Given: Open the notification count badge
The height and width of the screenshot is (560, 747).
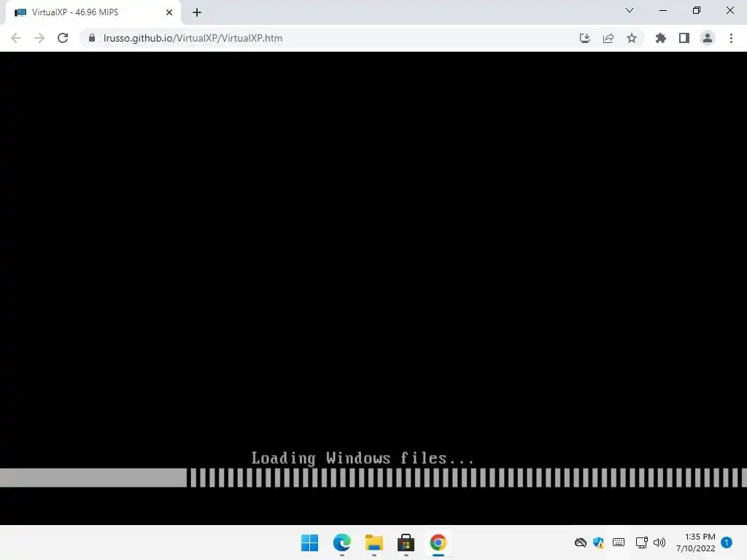Looking at the screenshot, I should point(727,542).
